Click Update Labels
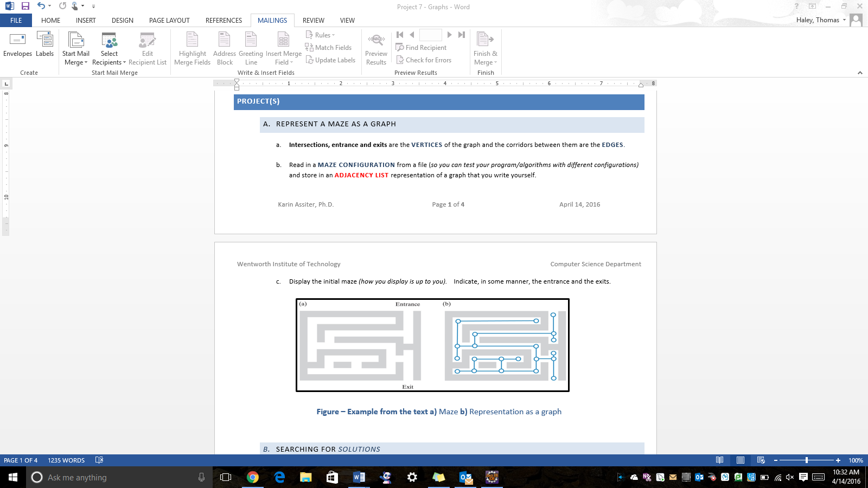Viewport: 868px width, 488px height. 330,60
